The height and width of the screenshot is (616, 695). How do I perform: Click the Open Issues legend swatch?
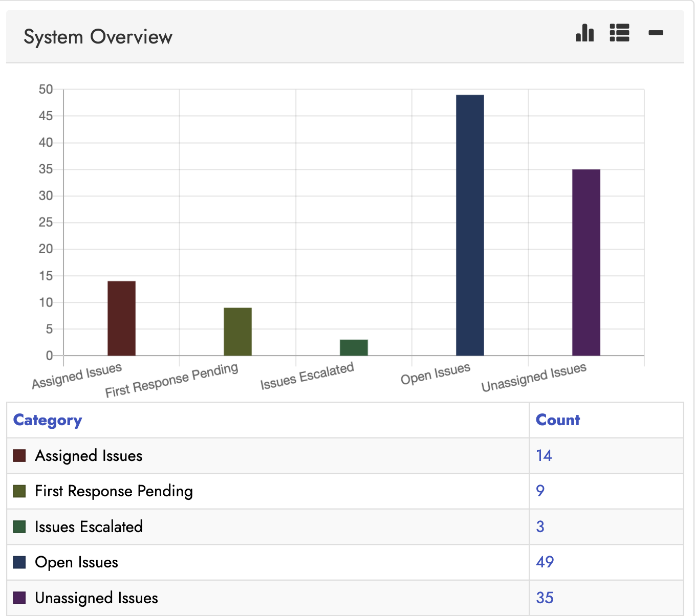tap(19, 561)
